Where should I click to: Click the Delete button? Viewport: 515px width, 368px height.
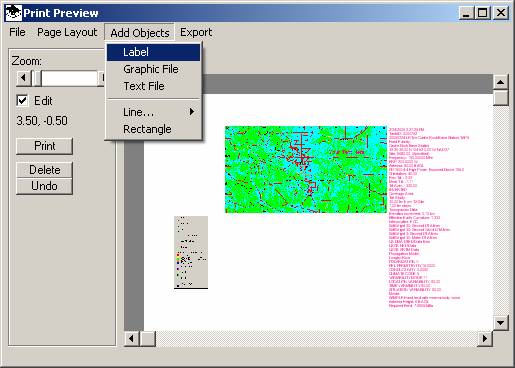(x=44, y=170)
